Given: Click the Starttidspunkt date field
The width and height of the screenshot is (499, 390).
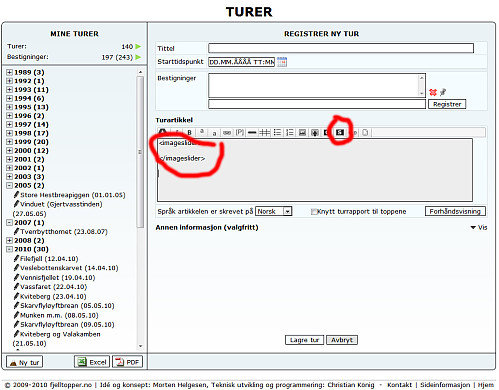Looking at the screenshot, I should tap(242, 62).
